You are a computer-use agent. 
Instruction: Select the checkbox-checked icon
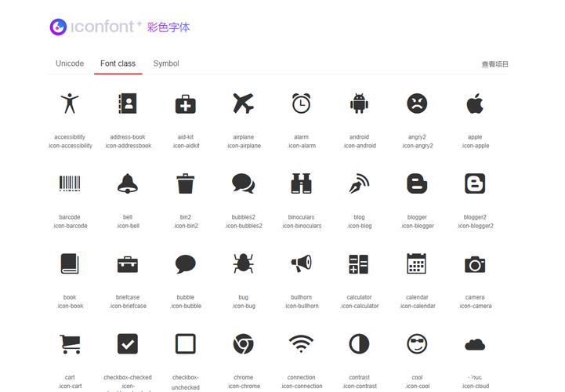128,343
